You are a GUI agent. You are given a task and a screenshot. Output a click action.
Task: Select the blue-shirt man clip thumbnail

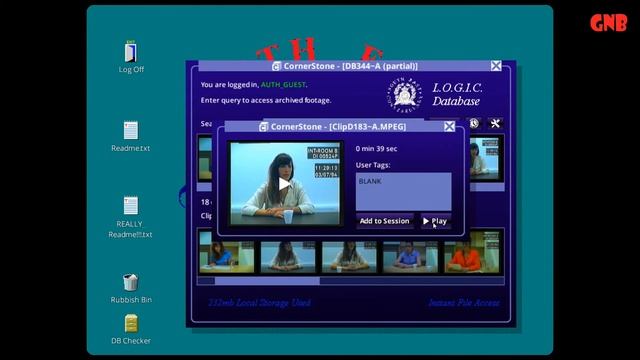(410, 257)
